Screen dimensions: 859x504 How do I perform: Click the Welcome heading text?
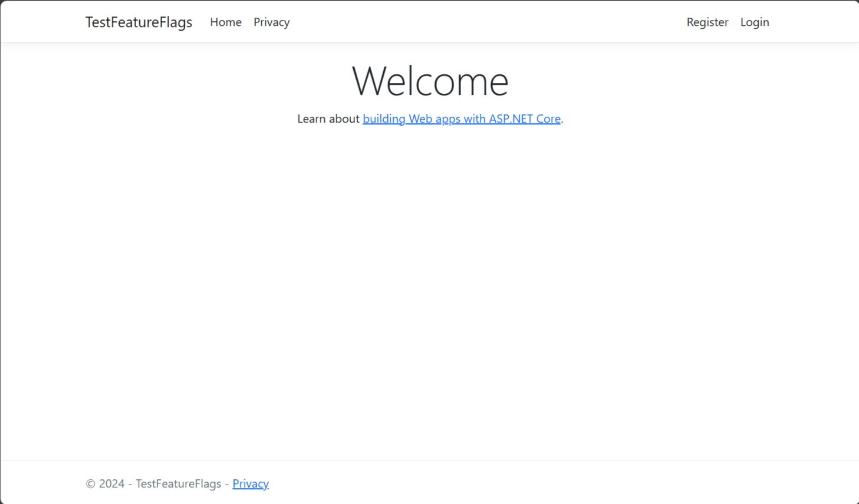pos(430,81)
